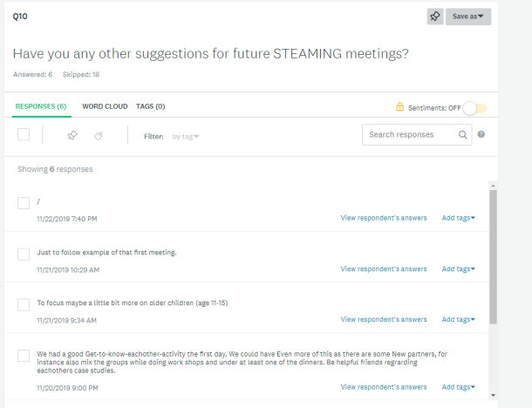532x408 pixels.
Task: Check the box for the '/' response
Action: [24, 203]
